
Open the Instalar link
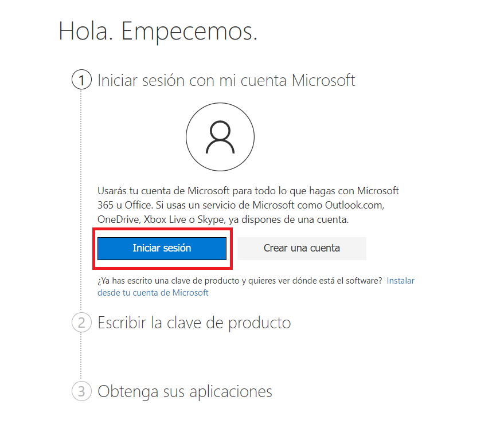[400, 281]
